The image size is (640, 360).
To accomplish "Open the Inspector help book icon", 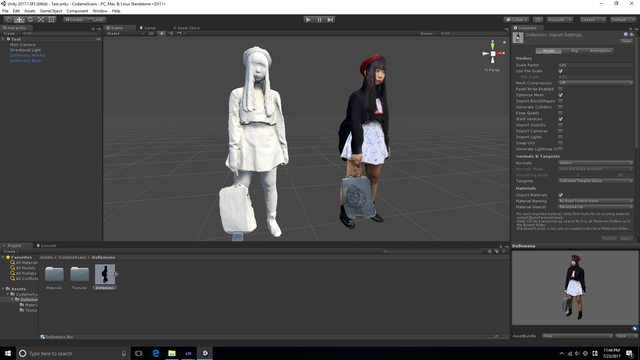I will point(626,34).
